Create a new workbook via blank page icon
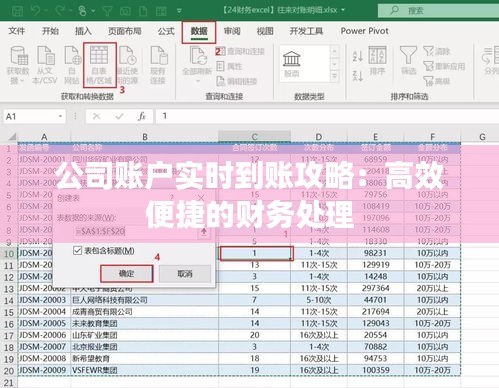This screenshot has height=388, width=499. tap(143, 11)
